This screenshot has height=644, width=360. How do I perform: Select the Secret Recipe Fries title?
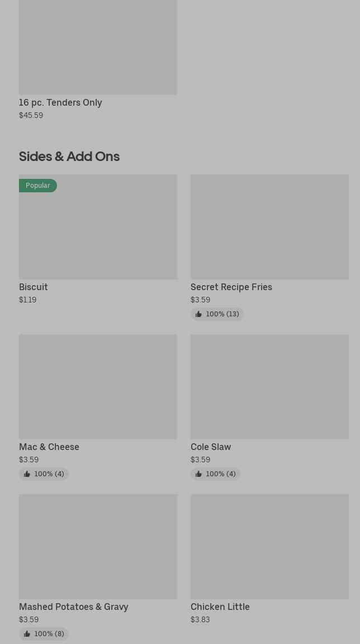tap(231, 287)
